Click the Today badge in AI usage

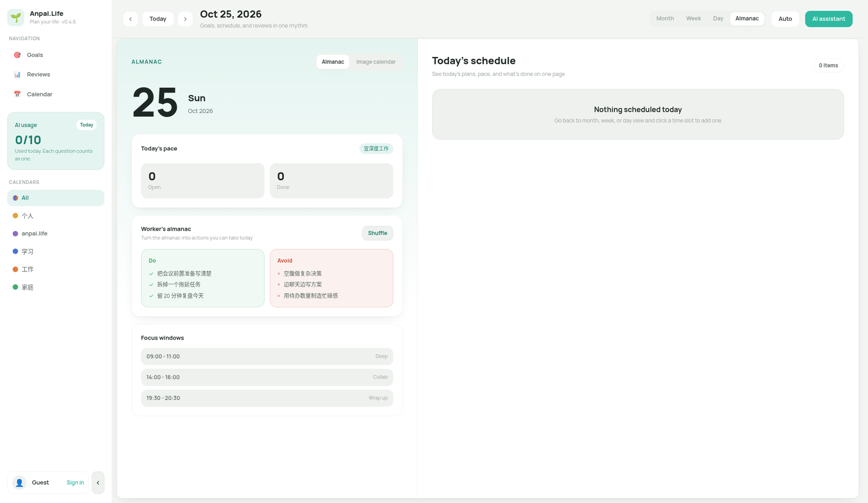[x=87, y=125]
